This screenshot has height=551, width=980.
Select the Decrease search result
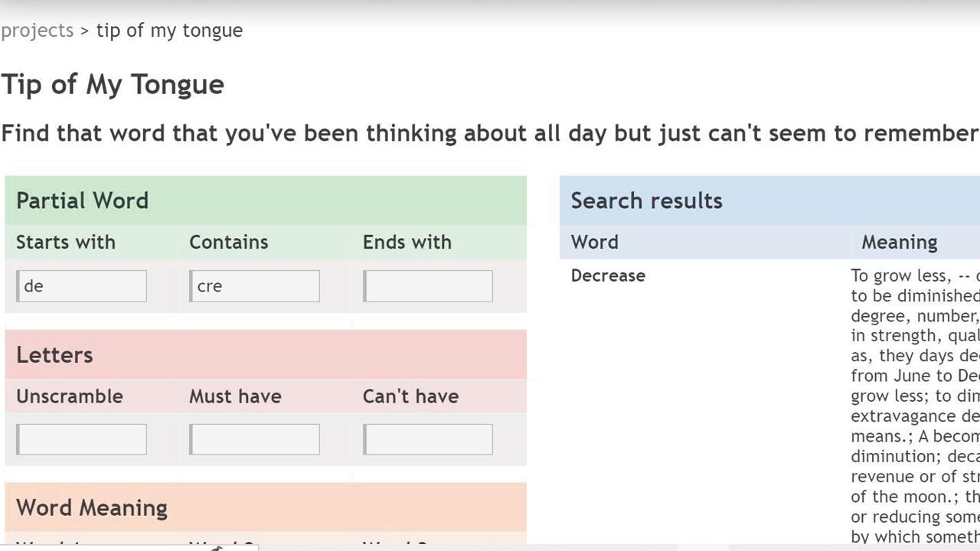pos(608,275)
